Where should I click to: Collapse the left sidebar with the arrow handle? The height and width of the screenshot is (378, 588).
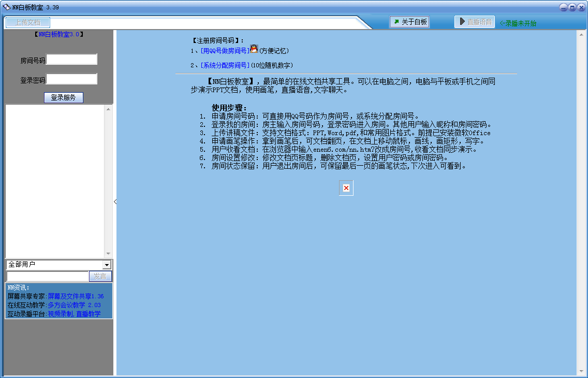tap(115, 202)
